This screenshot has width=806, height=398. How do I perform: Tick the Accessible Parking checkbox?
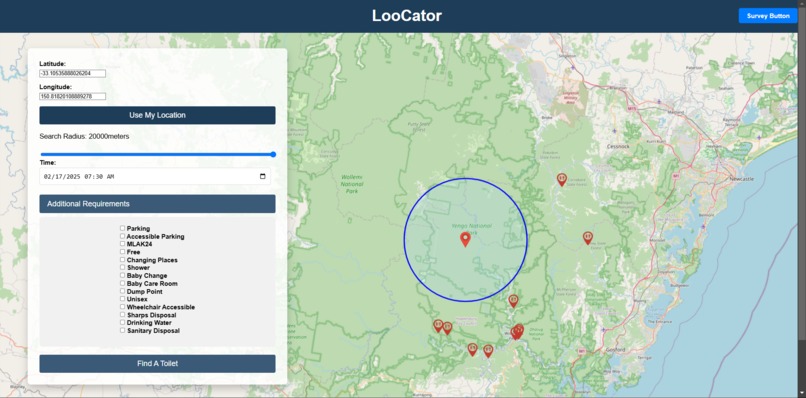(x=122, y=236)
